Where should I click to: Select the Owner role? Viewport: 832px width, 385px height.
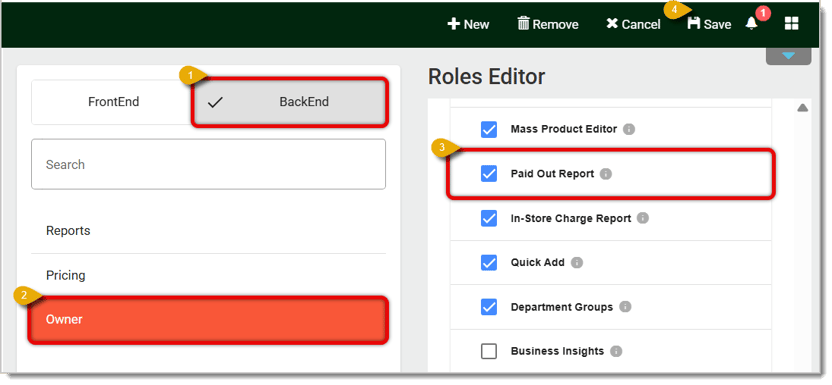tap(209, 320)
